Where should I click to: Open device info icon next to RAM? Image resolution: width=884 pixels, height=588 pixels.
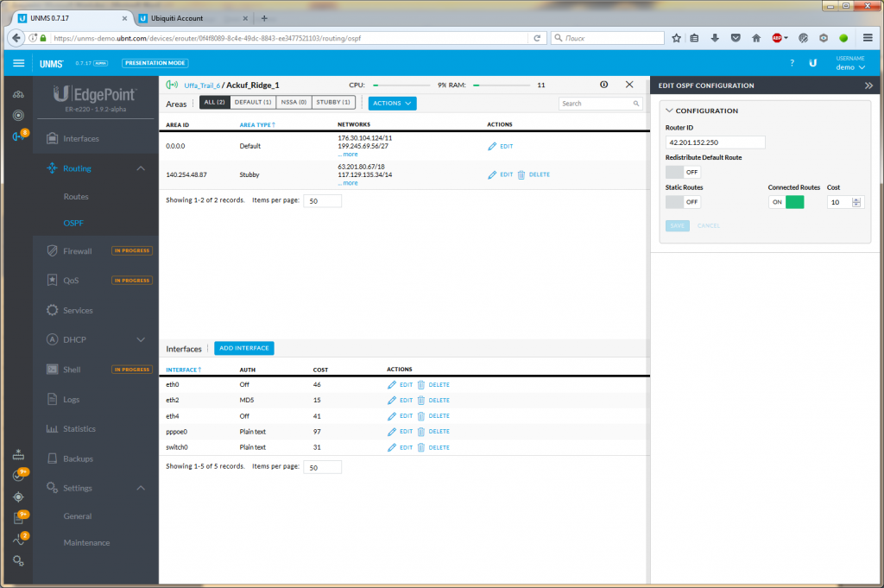(603, 85)
